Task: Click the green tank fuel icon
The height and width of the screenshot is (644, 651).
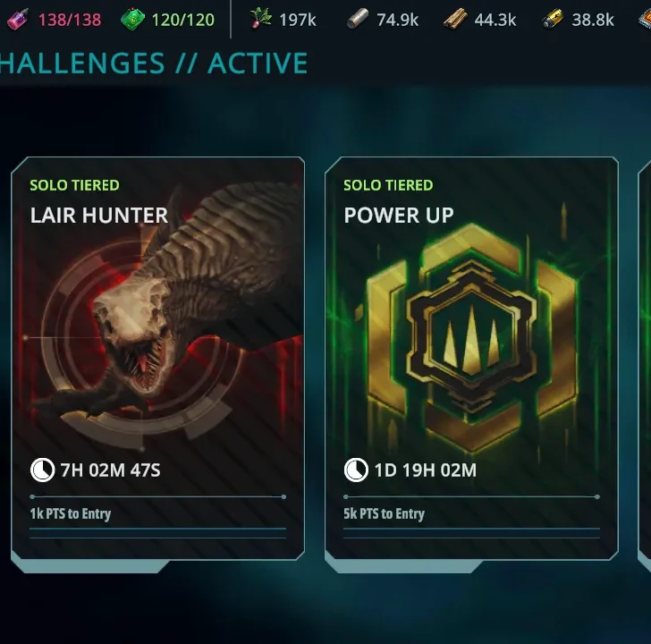Action: tap(133, 19)
